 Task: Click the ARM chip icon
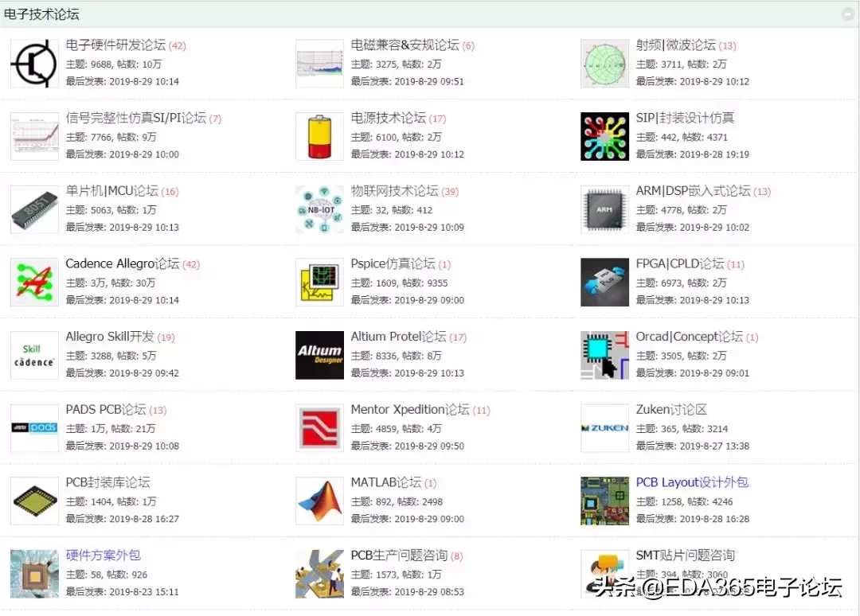pyautogui.click(x=604, y=209)
